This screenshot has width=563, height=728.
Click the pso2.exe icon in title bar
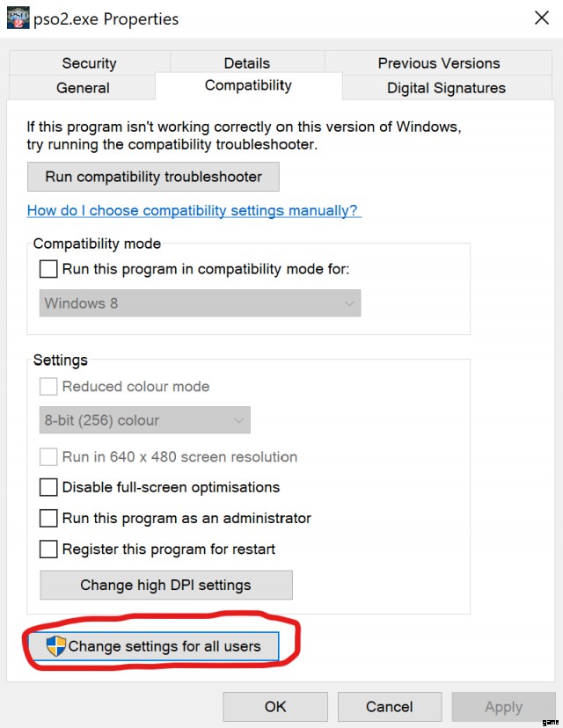click(x=18, y=18)
